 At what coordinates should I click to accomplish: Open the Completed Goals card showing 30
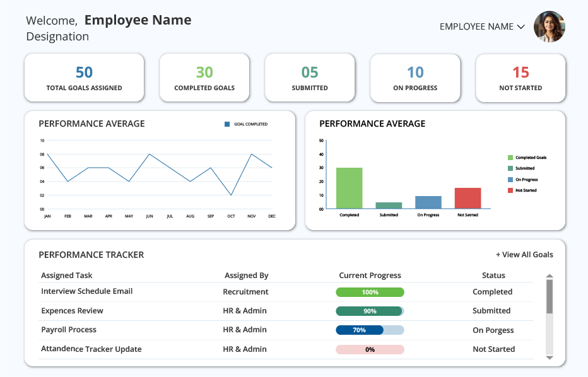204,78
